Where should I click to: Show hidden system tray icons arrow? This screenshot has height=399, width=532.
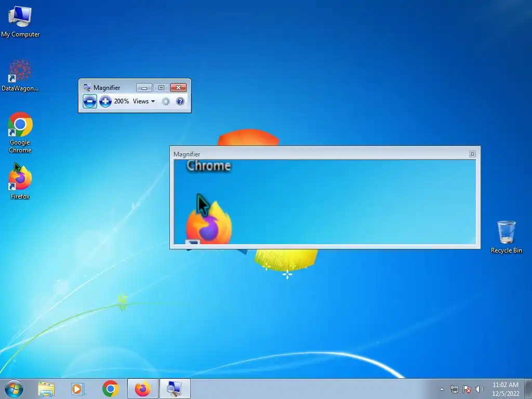point(442,389)
